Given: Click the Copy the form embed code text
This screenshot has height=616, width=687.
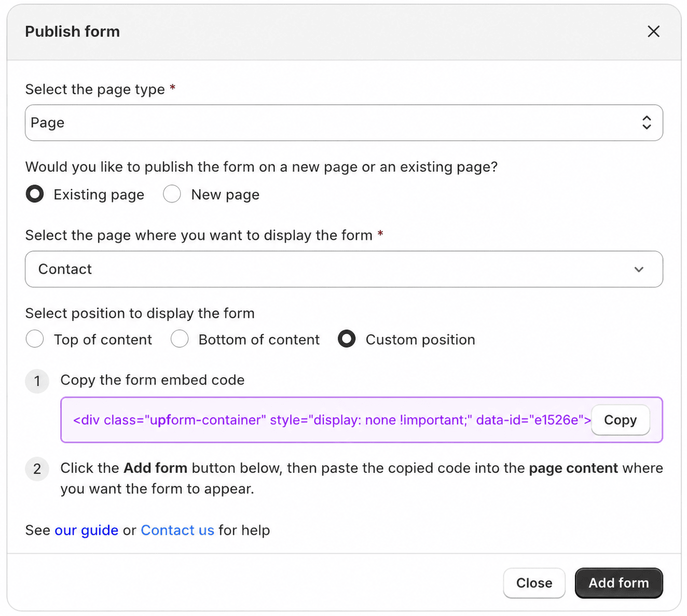Looking at the screenshot, I should point(153,380).
